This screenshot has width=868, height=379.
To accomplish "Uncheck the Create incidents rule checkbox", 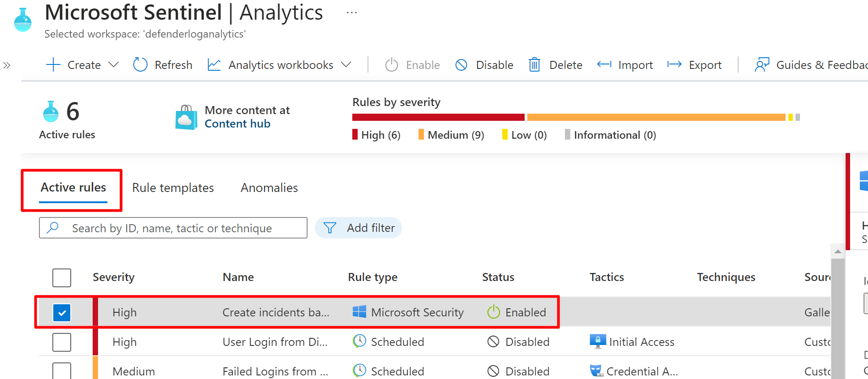I will click(62, 312).
